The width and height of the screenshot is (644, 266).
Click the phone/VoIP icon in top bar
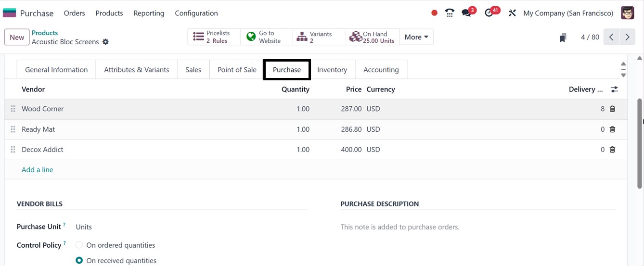(450, 13)
